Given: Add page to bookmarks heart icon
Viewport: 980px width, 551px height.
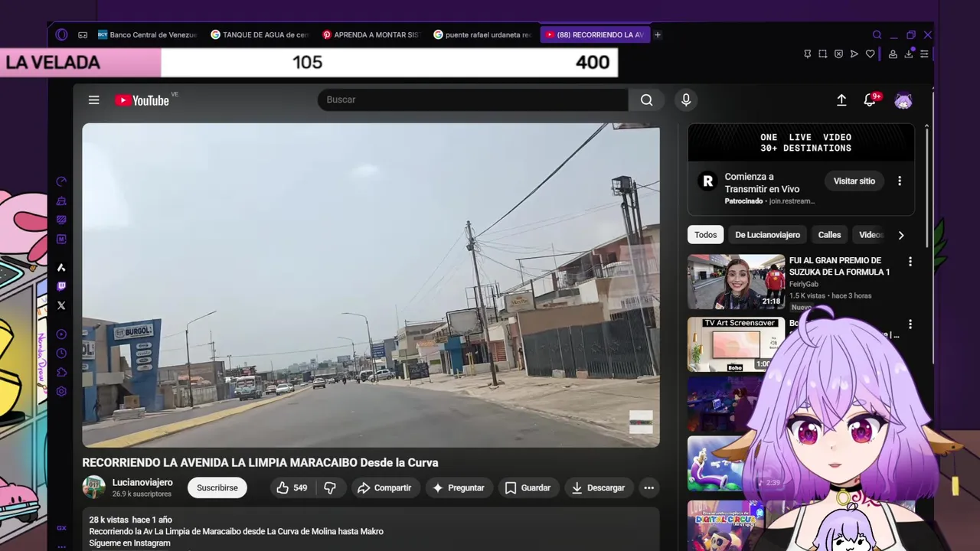Looking at the screenshot, I should click(x=870, y=54).
